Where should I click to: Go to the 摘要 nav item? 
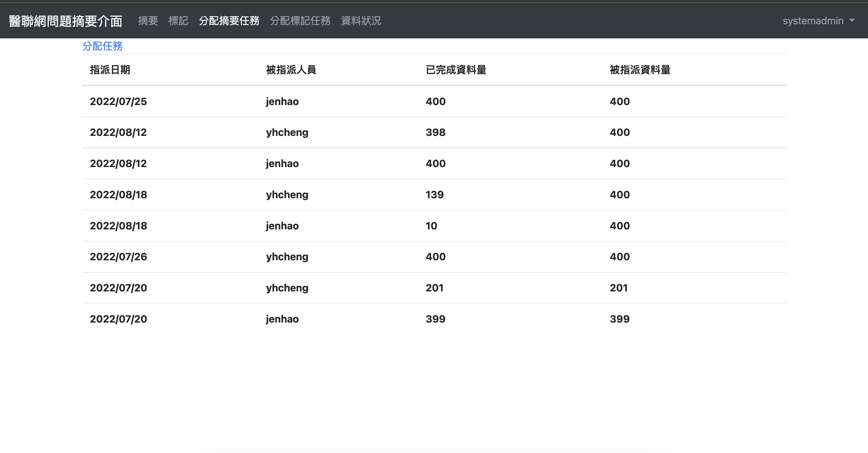148,21
